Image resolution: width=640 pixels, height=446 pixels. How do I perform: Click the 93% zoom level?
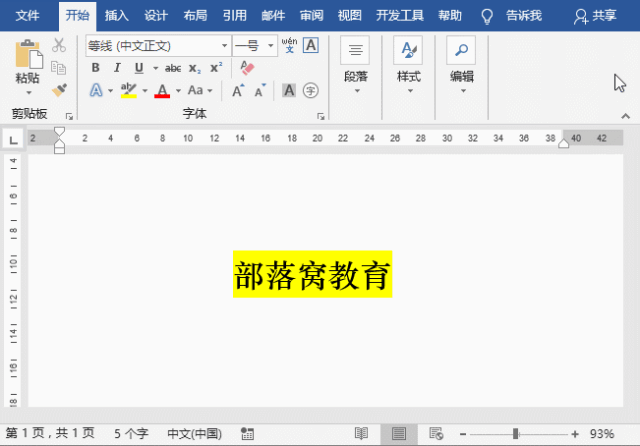602,433
